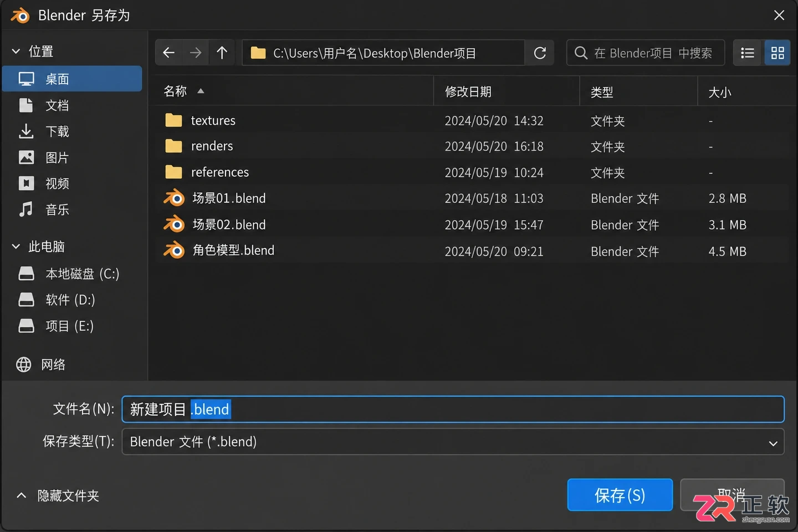Switch to grid thumbnail view
This screenshot has width=798, height=532.
[777, 53]
